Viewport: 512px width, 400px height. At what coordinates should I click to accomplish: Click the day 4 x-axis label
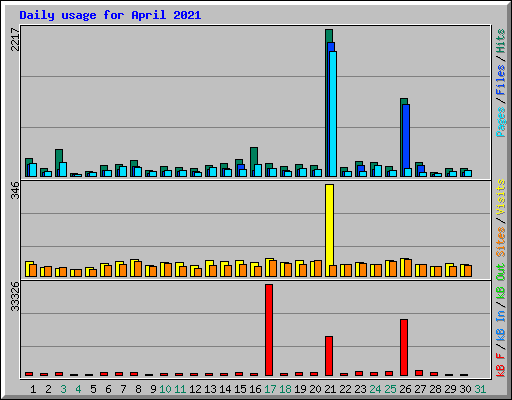(x=78, y=389)
